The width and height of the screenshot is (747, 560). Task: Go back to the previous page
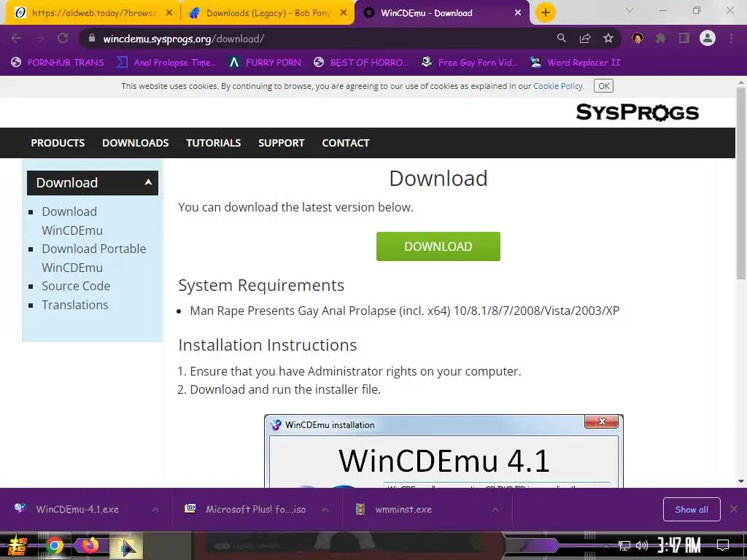[x=16, y=38]
